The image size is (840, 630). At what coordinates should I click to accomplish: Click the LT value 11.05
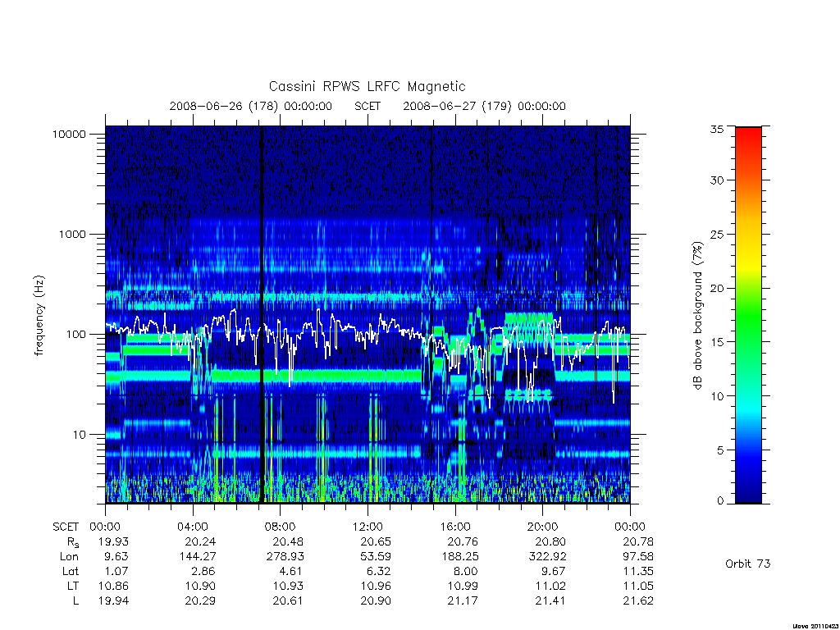[638, 586]
